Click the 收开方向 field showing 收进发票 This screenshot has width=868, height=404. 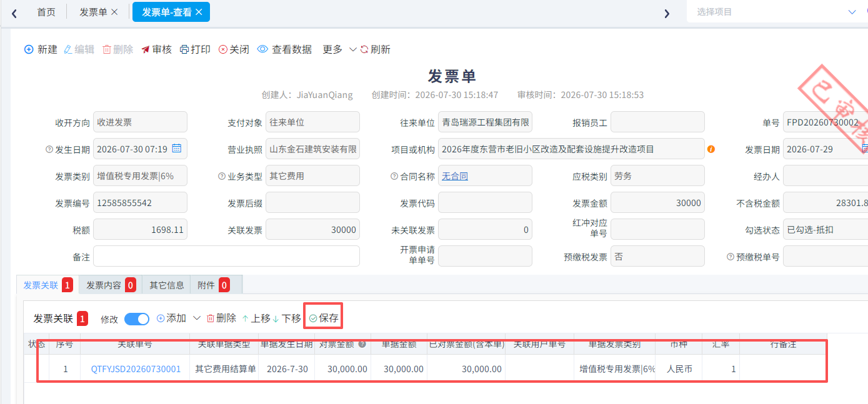point(140,122)
